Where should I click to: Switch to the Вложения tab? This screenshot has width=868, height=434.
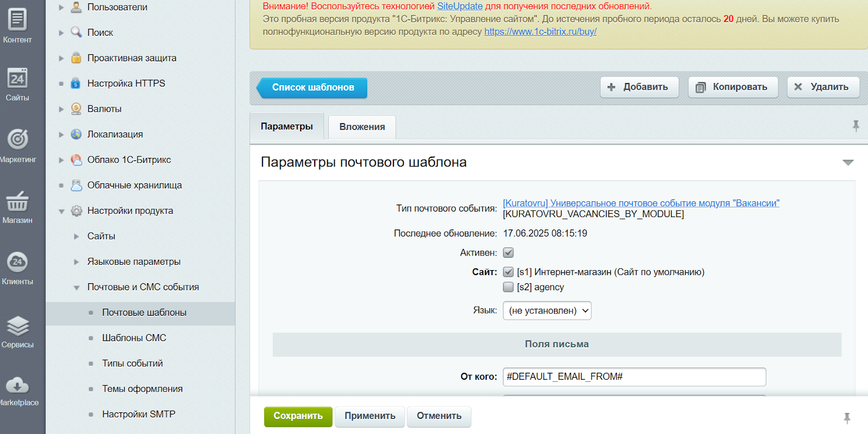[362, 127]
